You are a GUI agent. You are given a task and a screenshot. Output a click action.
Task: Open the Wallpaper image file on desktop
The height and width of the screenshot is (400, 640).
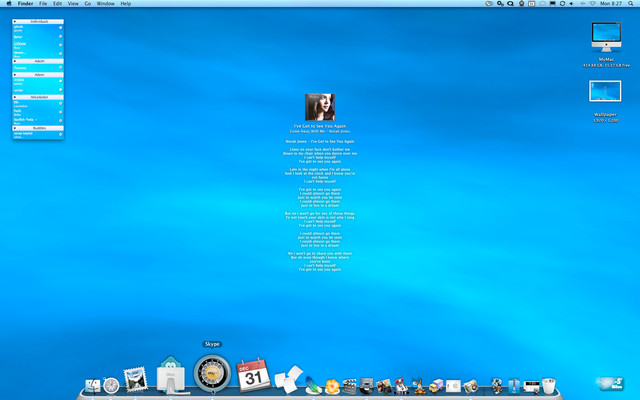605,93
